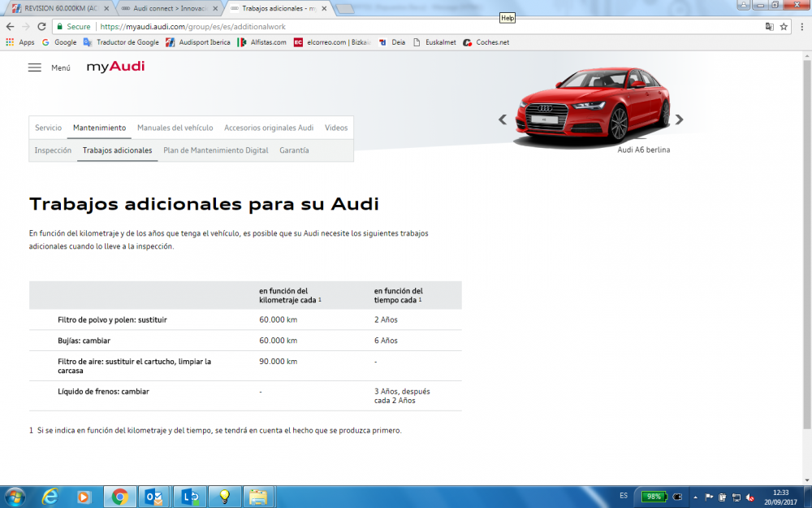Open Traductor de Google bookmark

pos(121,42)
